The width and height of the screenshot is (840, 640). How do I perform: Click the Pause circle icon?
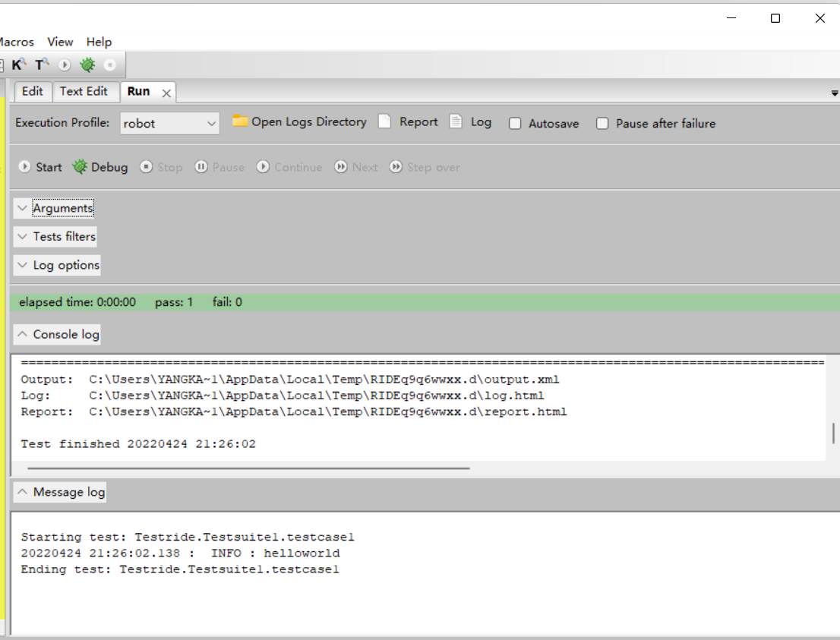pyautogui.click(x=201, y=166)
